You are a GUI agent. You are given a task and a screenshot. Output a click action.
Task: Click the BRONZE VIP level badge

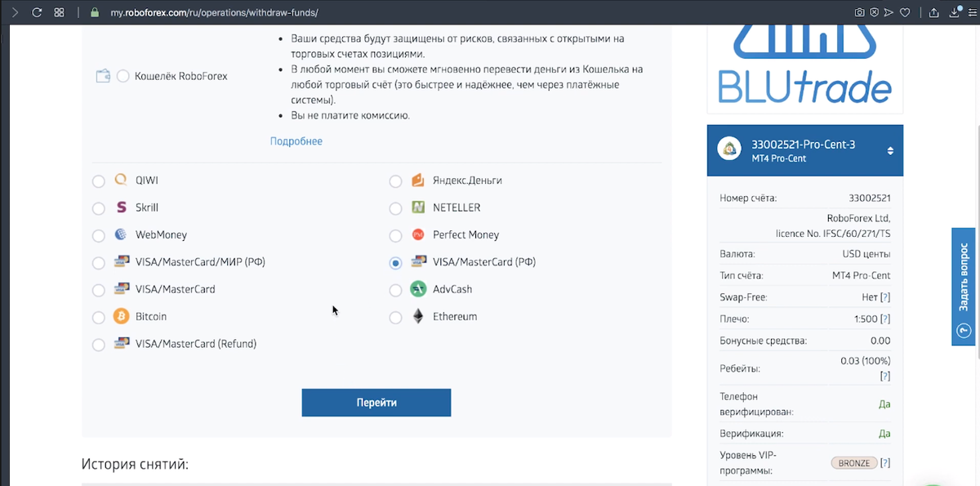(854, 463)
